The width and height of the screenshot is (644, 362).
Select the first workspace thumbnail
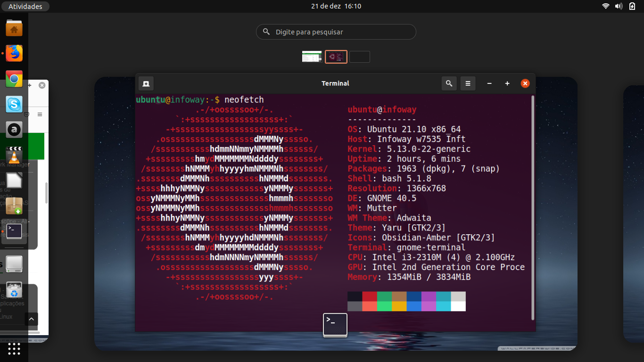click(x=312, y=57)
